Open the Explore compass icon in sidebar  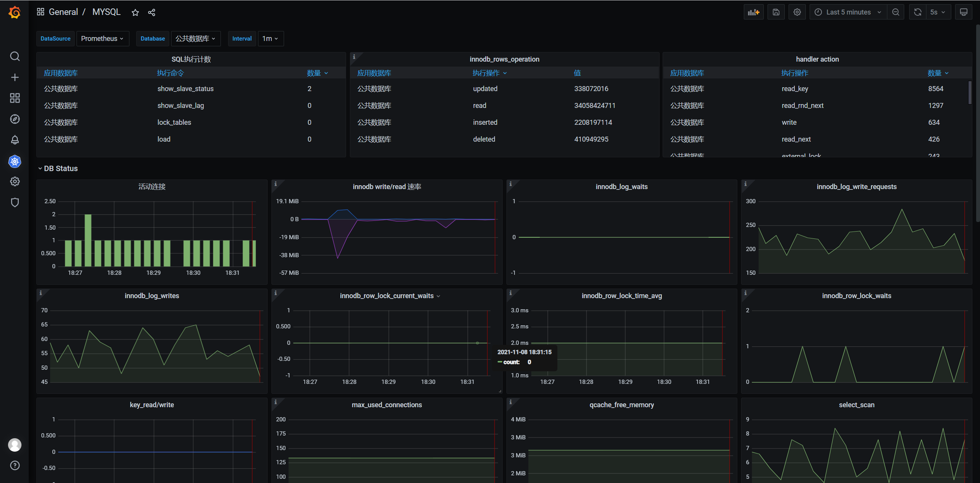point(15,119)
